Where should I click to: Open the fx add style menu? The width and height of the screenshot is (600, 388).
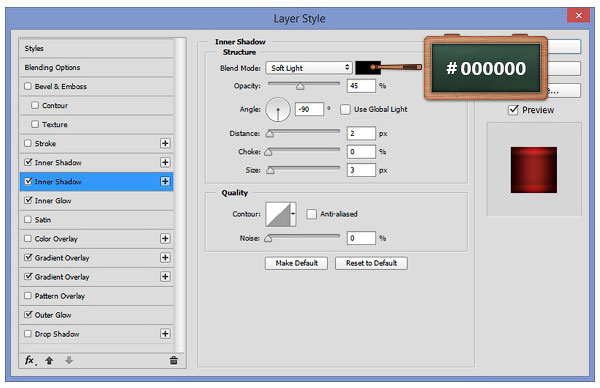[30, 360]
